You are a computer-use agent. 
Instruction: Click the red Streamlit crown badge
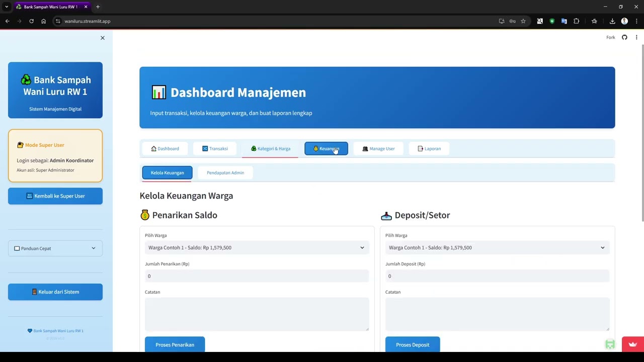pos(633,344)
